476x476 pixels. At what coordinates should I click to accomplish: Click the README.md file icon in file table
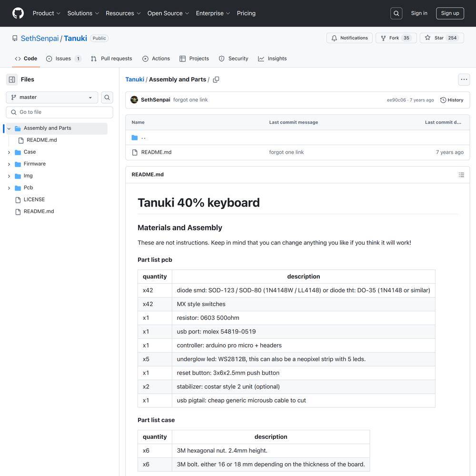coord(135,152)
